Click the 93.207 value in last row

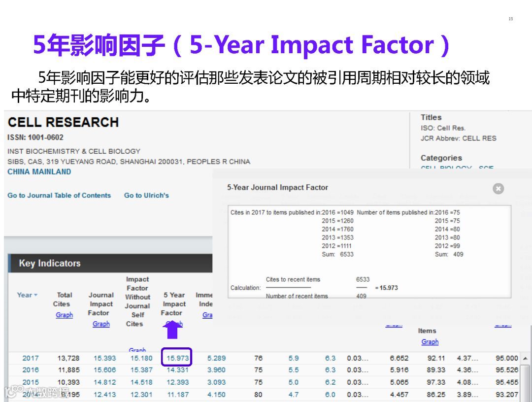point(506,395)
